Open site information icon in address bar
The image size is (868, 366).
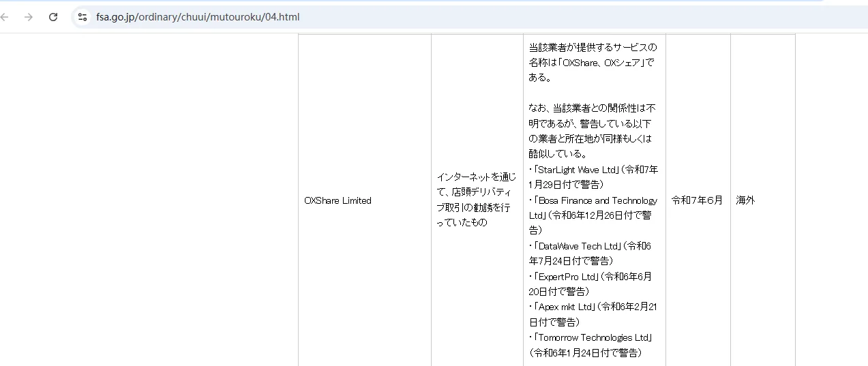(x=83, y=17)
